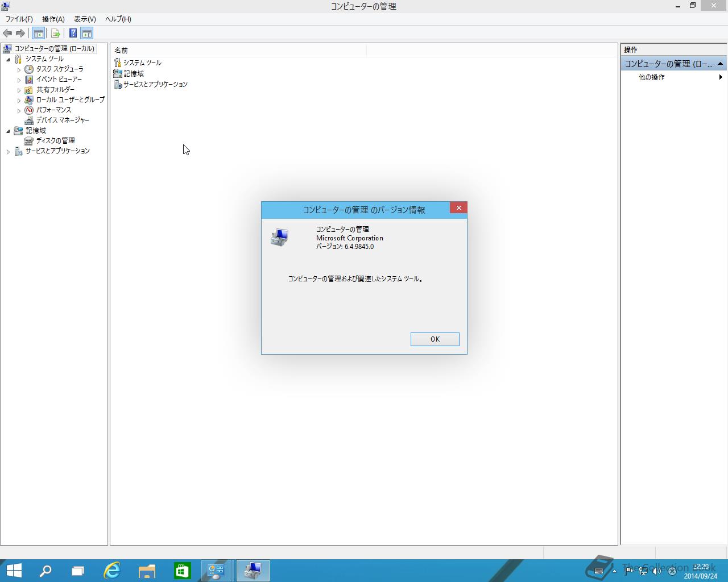This screenshot has width=728, height=582.
Task: Click Microsoft Corporation text in dialog
Action: tap(350, 238)
